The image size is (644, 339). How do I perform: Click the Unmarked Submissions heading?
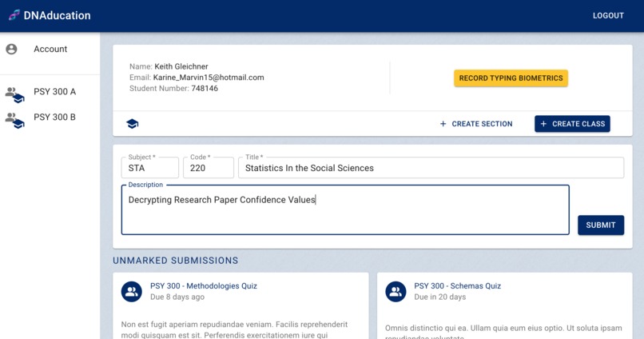point(175,261)
